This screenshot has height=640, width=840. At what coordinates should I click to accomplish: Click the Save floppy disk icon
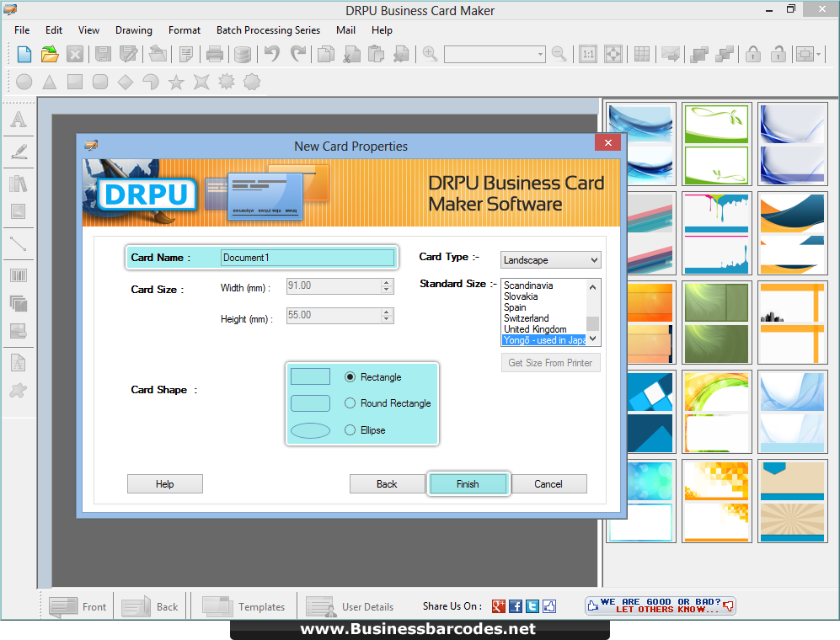pos(103,54)
